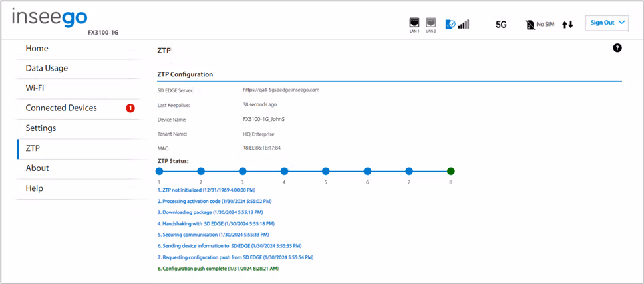Open the Sign Out dropdown
This screenshot has height=284, width=644.
607,23
